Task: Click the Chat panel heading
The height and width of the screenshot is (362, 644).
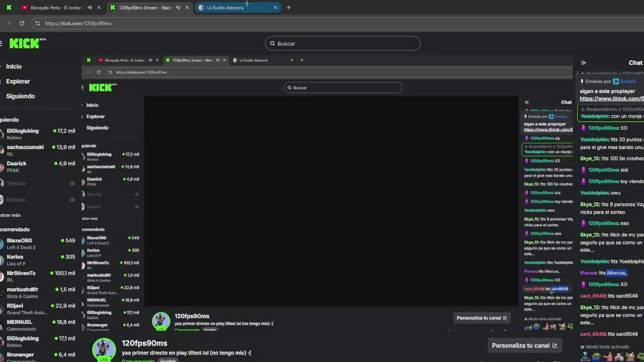Action: click(x=635, y=63)
